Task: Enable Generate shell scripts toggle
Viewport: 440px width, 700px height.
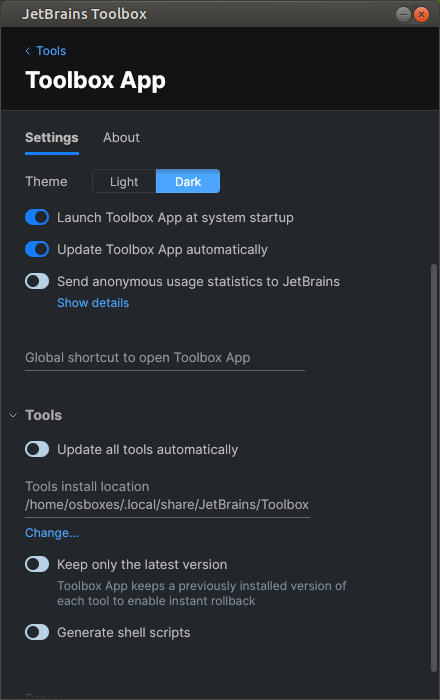Action: point(37,632)
